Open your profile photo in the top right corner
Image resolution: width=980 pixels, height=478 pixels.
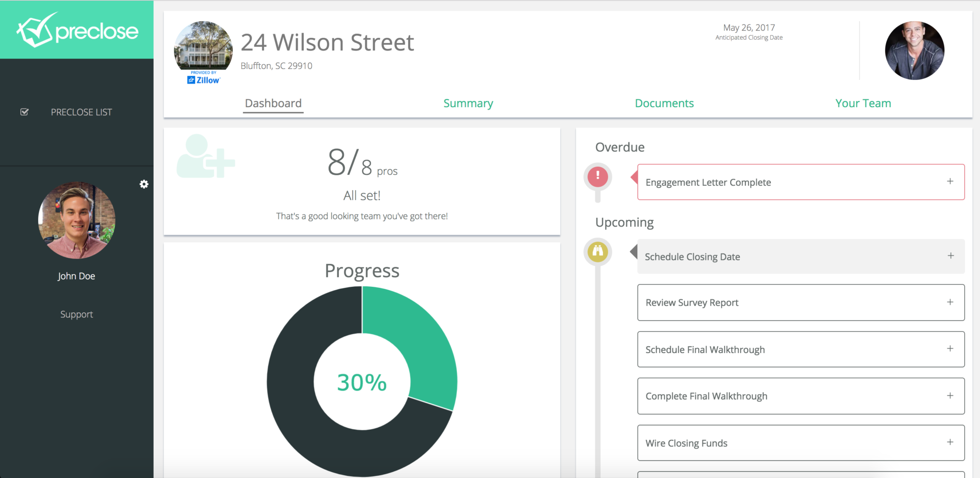914,50
